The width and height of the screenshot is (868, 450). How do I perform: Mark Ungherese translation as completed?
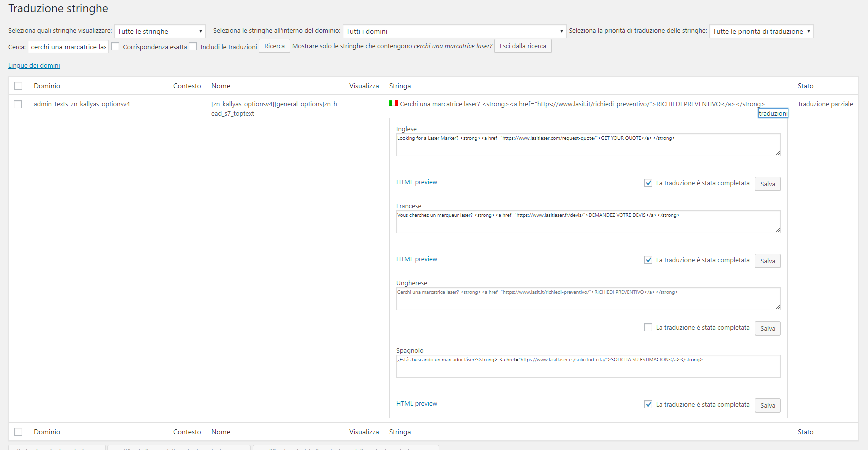648,328
